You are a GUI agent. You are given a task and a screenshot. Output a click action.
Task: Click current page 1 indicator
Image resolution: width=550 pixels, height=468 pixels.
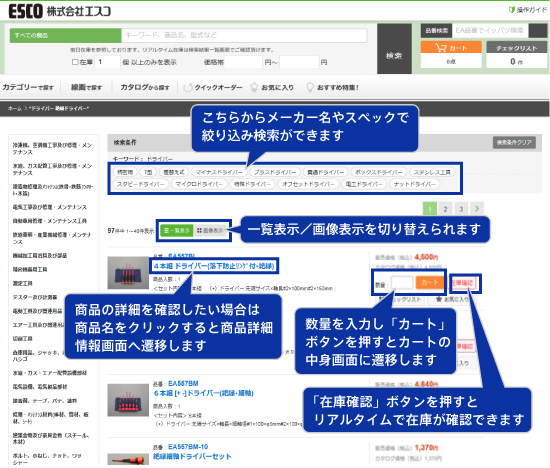coord(430,209)
